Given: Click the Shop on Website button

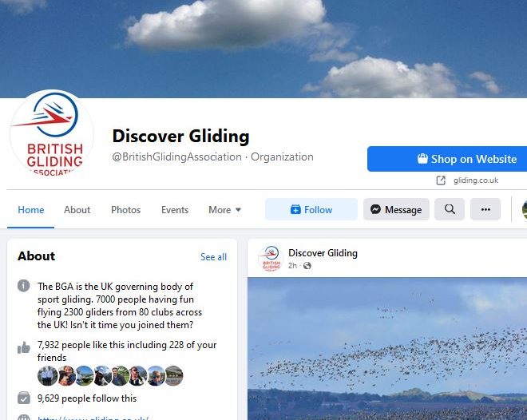Looking at the screenshot, I should (x=447, y=159).
